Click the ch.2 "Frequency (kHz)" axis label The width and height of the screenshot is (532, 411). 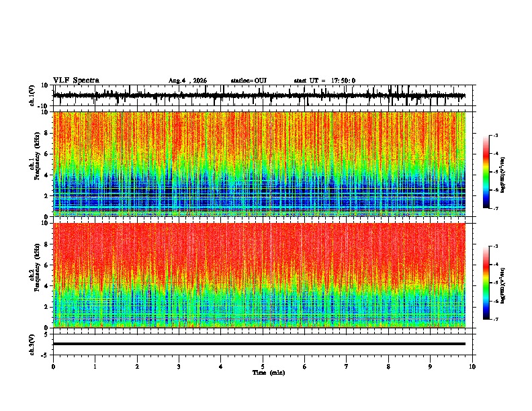tap(37, 267)
